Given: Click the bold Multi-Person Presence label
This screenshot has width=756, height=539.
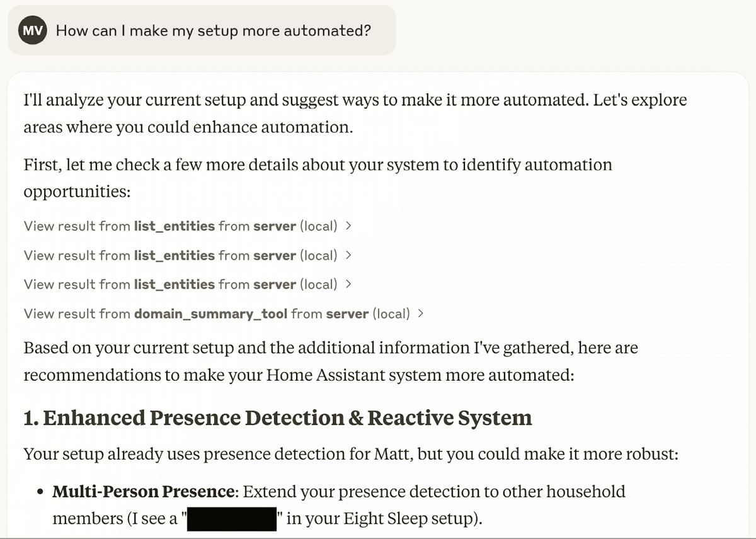Looking at the screenshot, I should click(x=143, y=491).
